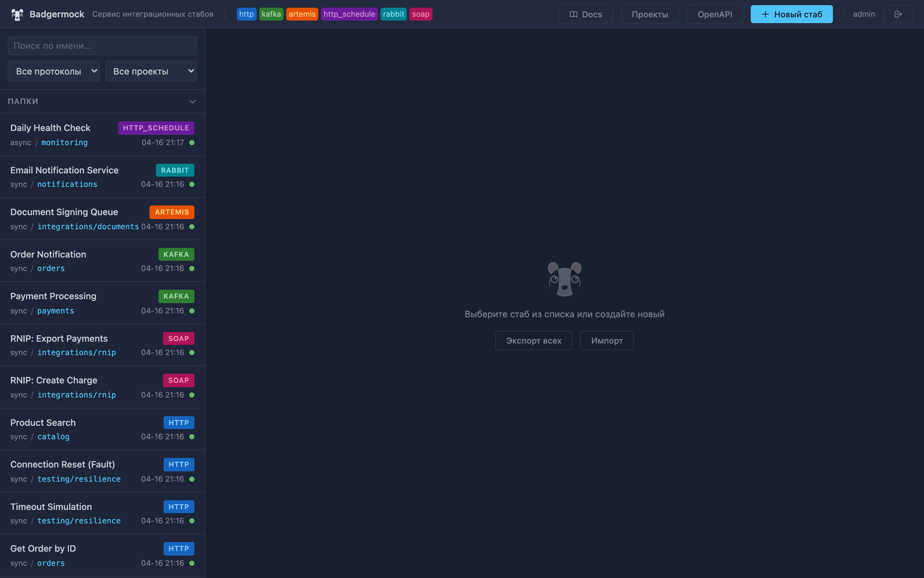Open the Get Order by ID stub
The height and width of the screenshot is (578, 924).
pyautogui.click(x=102, y=556)
